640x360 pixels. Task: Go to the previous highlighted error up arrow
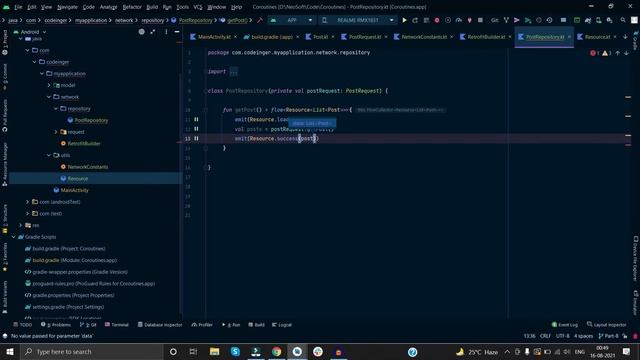(x=618, y=53)
